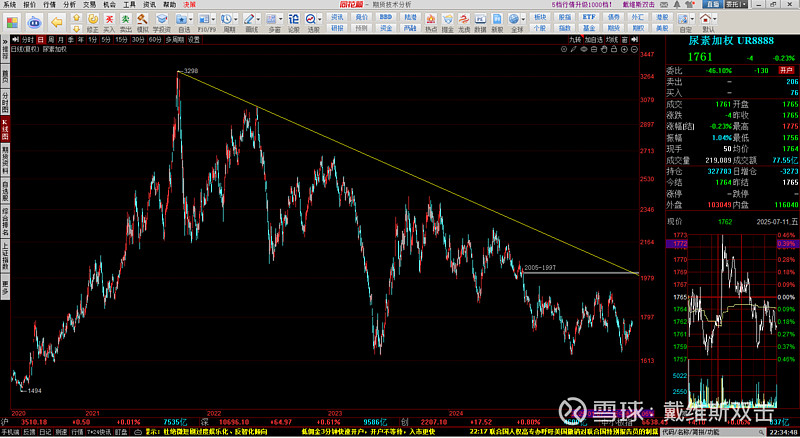The width and height of the screenshot is (800, 438).
Task: Click the 加自选 button
Action: pyautogui.click(x=593, y=40)
